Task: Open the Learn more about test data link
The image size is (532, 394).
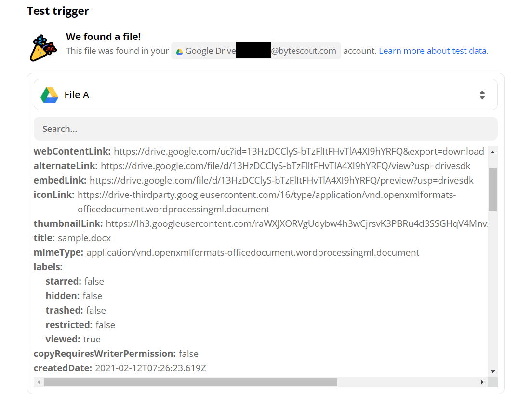Action: 433,51
